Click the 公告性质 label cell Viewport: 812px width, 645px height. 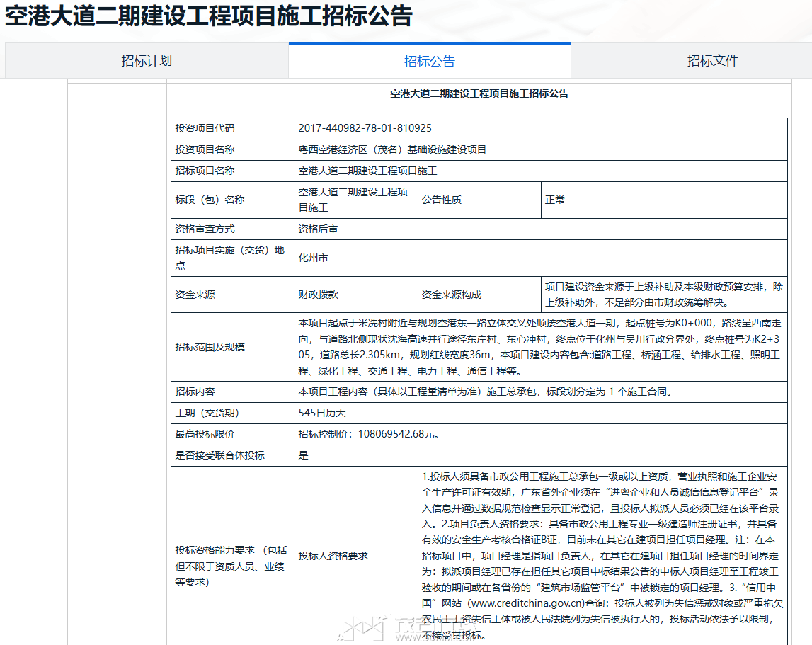click(x=442, y=200)
